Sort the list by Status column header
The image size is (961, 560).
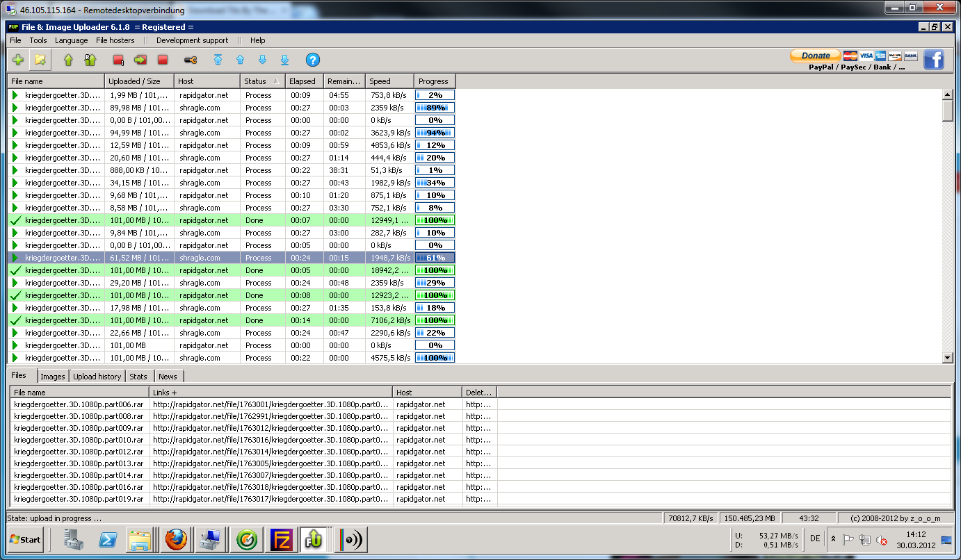[262, 81]
